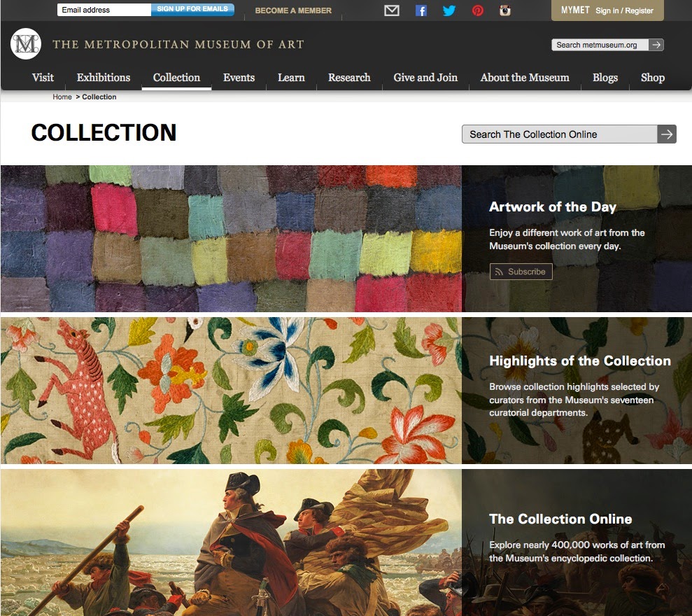Open the Give and Join menu
692x616 pixels.
(x=425, y=77)
